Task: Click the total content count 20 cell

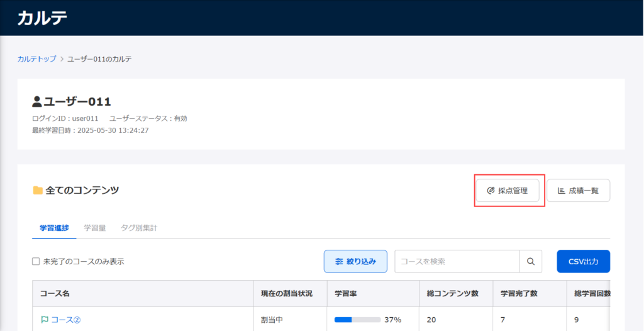Action: pyautogui.click(x=456, y=320)
